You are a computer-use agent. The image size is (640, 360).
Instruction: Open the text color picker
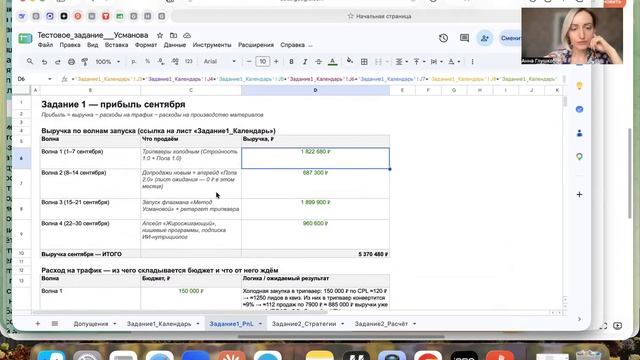pyautogui.click(x=333, y=62)
